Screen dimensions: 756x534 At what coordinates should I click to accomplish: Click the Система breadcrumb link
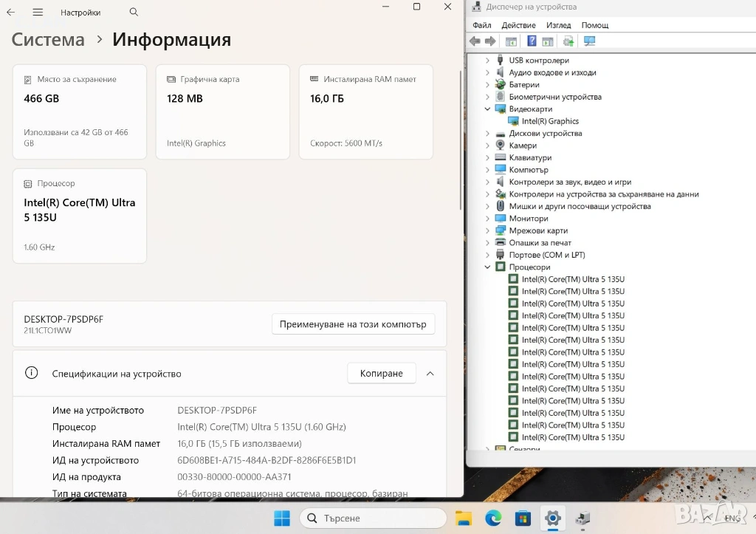click(x=48, y=40)
